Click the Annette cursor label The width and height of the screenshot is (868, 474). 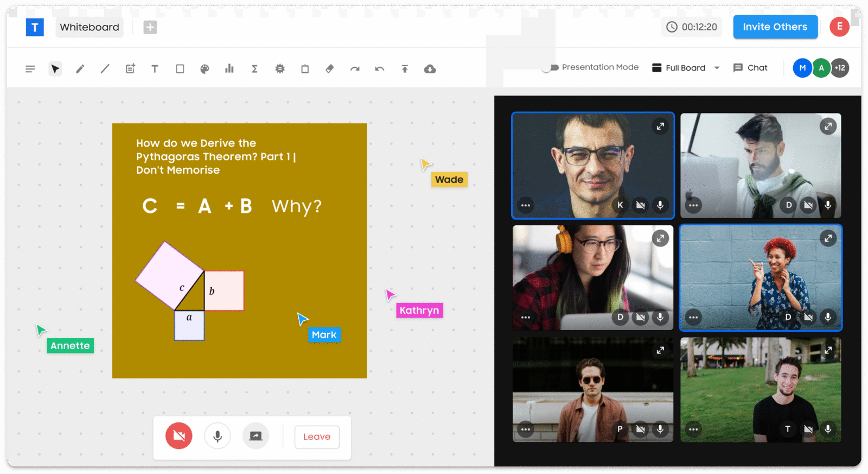point(70,346)
